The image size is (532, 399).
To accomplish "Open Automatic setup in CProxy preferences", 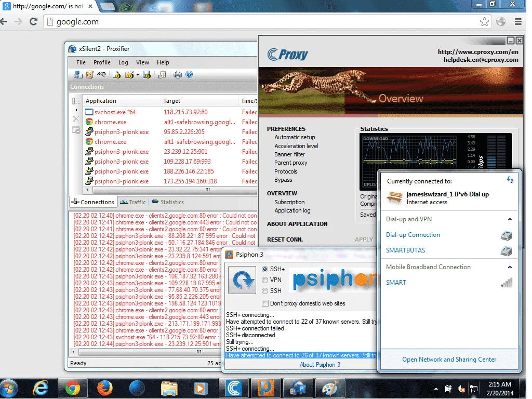I will (x=295, y=137).
